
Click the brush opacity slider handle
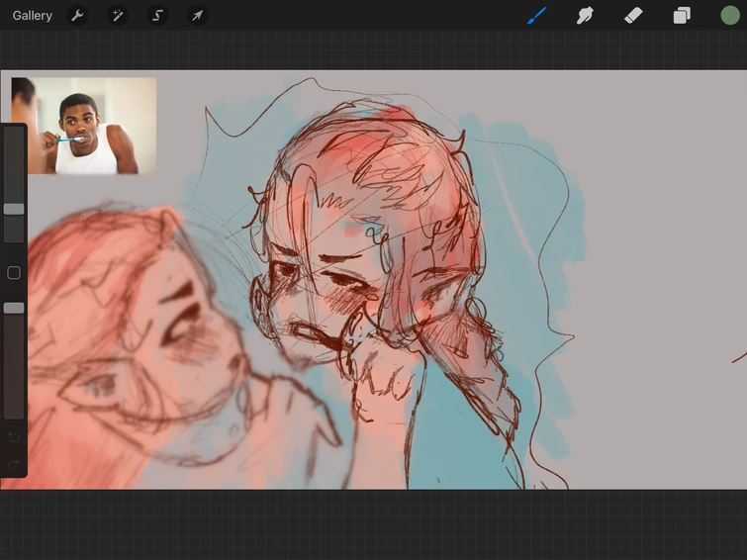click(14, 309)
